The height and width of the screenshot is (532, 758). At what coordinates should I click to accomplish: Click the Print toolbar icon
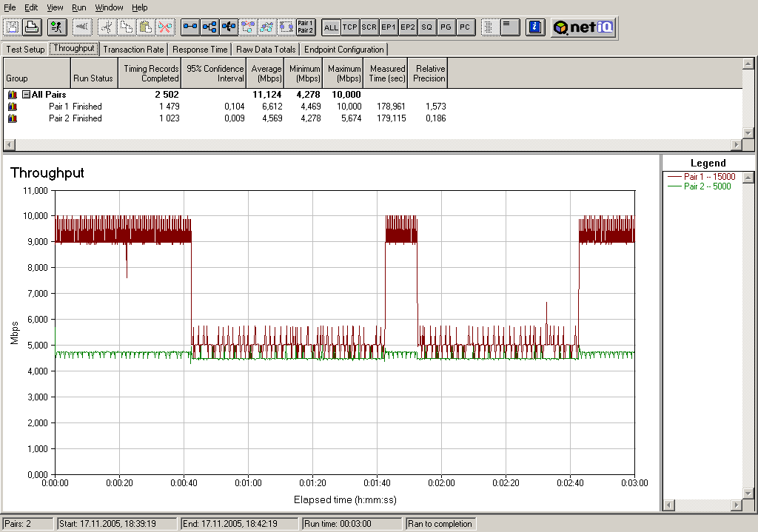click(31, 27)
